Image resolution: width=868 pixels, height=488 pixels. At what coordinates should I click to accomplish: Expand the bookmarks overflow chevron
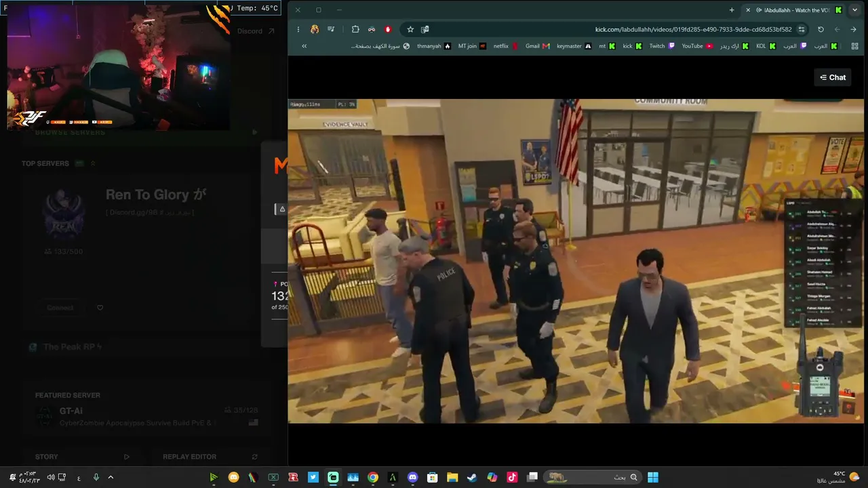point(304,46)
